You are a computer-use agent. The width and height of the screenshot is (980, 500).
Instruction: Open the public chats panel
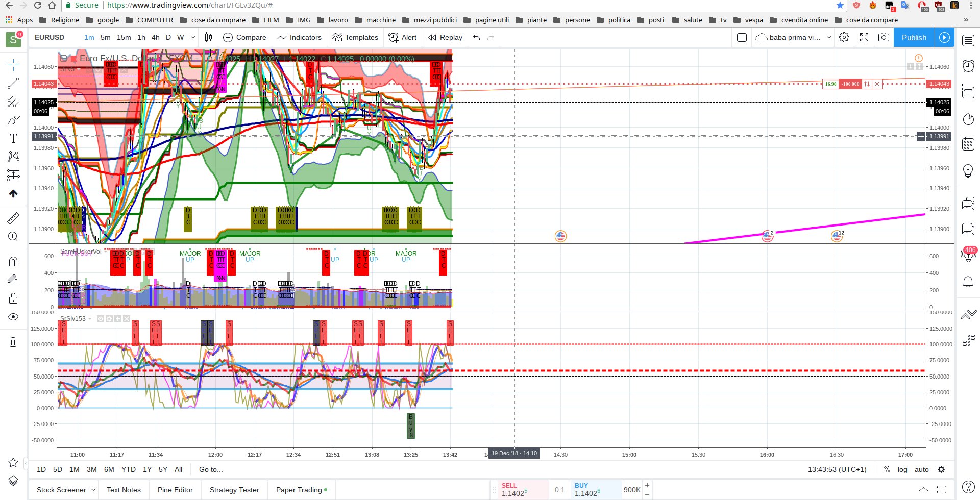[968, 204]
